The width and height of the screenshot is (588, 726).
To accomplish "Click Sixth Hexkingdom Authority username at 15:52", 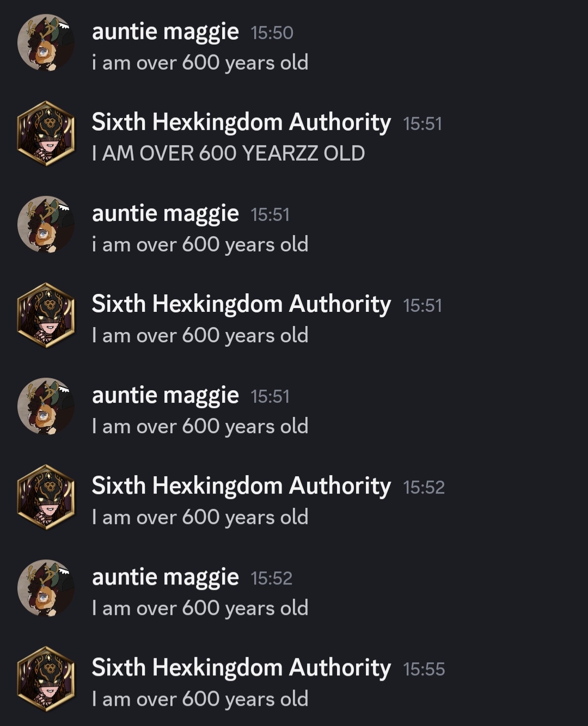I will coord(241,485).
